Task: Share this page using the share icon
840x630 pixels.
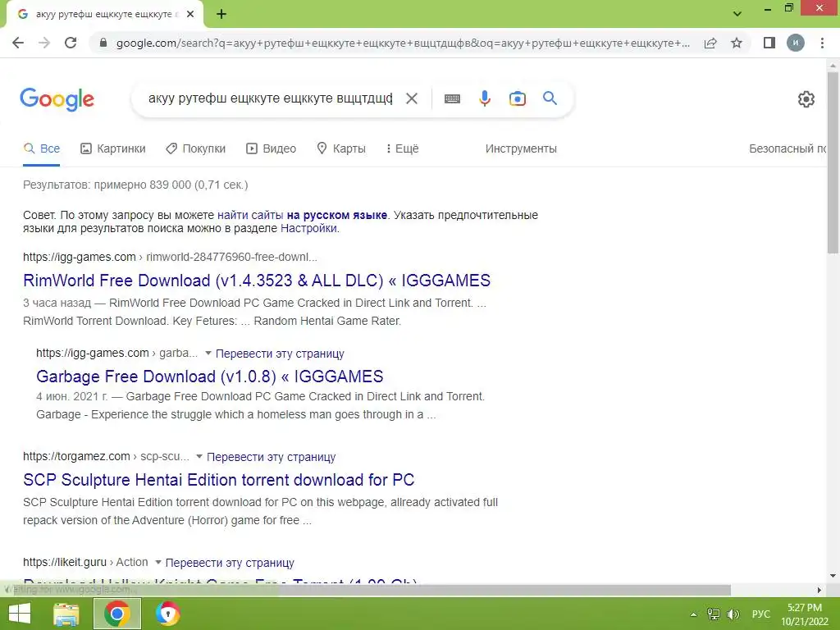Action: point(710,43)
